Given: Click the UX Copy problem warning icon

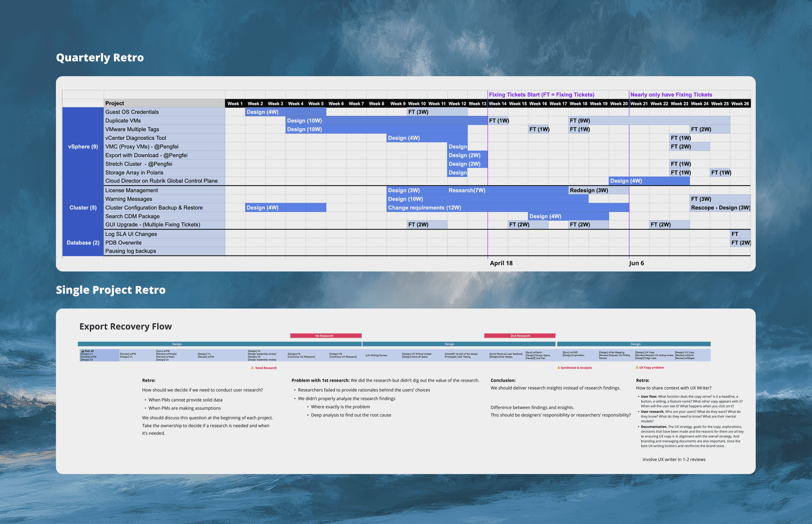Looking at the screenshot, I should pyautogui.click(x=637, y=367).
